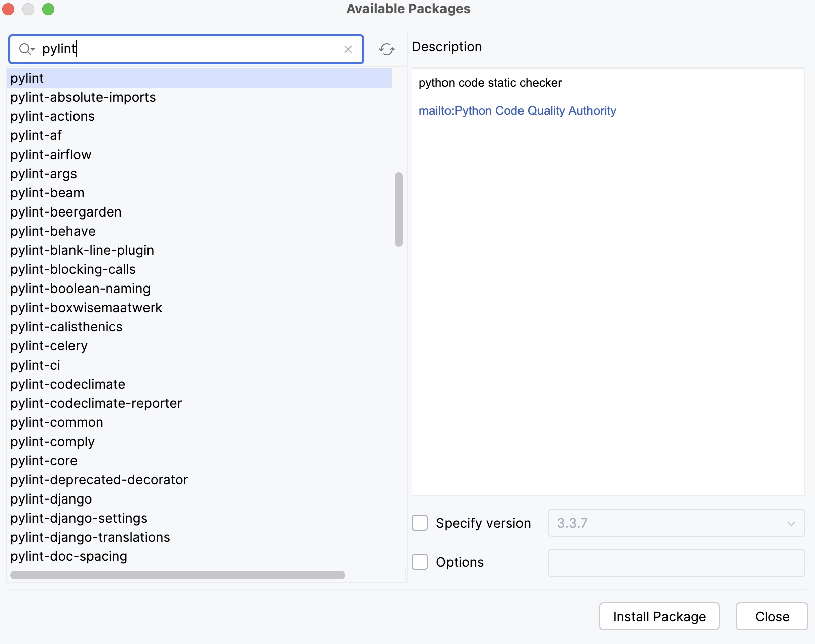
Task: Select pylint-django in the package list
Action: 51,499
